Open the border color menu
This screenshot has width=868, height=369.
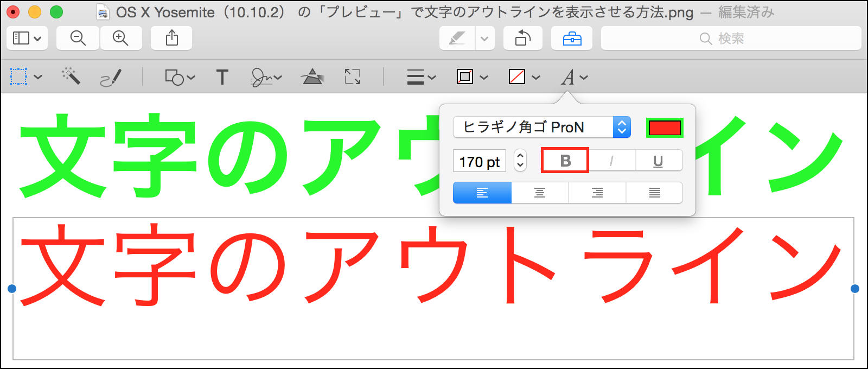tap(472, 77)
